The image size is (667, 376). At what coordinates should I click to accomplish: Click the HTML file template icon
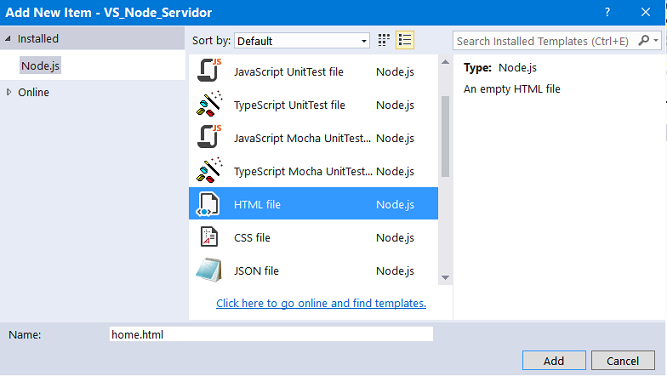click(x=208, y=204)
